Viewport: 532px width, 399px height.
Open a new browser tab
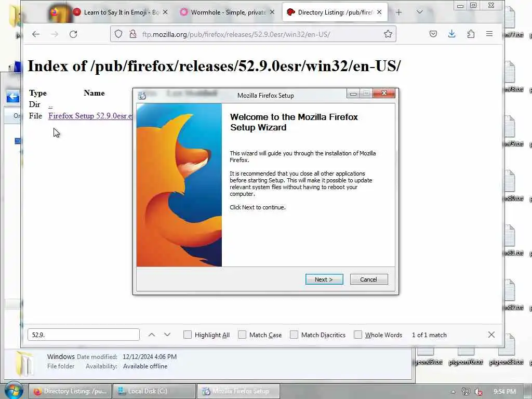(398, 12)
